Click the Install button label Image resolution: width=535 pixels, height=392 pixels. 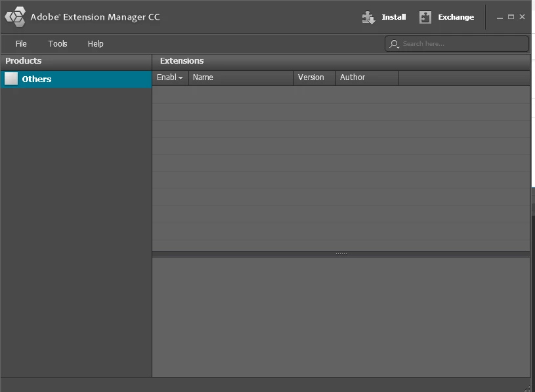tap(394, 17)
